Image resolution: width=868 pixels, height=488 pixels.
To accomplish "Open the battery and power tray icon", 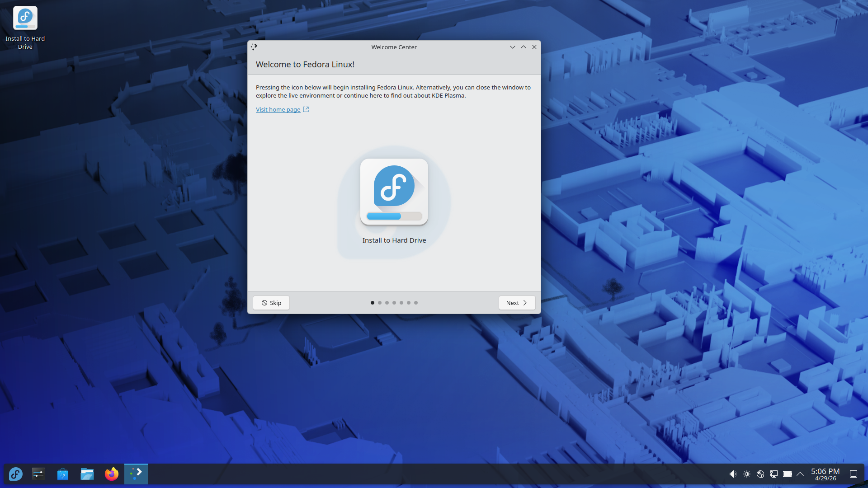I will 788,474.
